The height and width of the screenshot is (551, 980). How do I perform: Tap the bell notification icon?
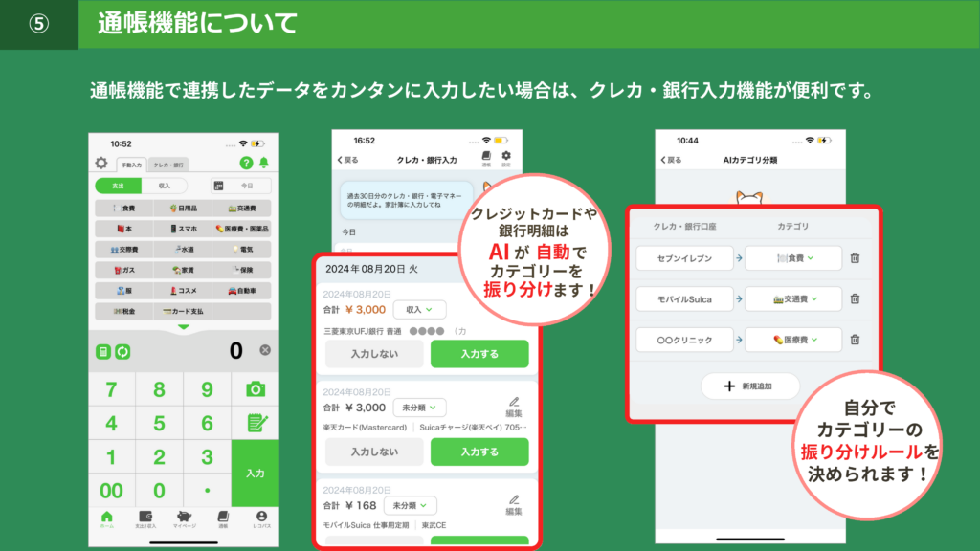(x=264, y=163)
